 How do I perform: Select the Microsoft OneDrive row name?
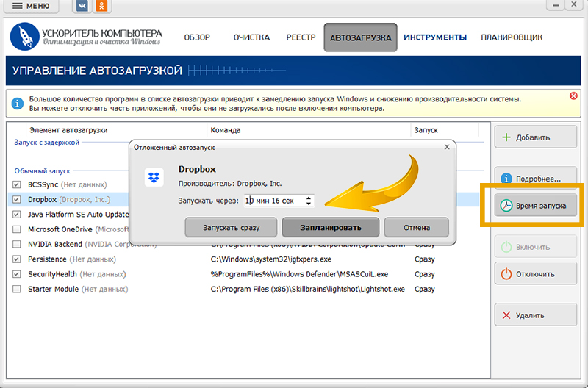(60, 229)
